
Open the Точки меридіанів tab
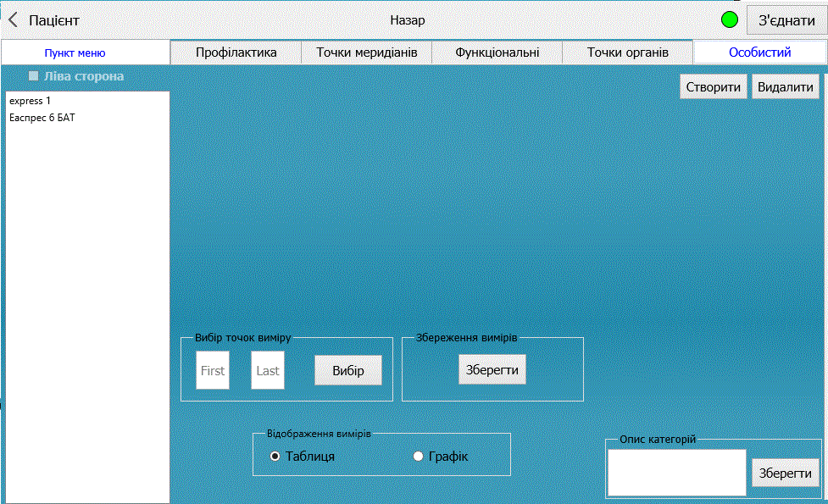pos(367,53)
